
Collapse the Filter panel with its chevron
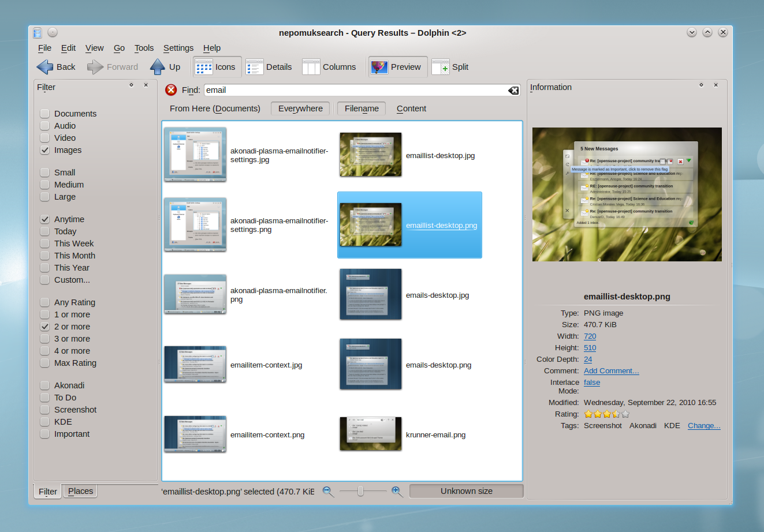(131, 85)
